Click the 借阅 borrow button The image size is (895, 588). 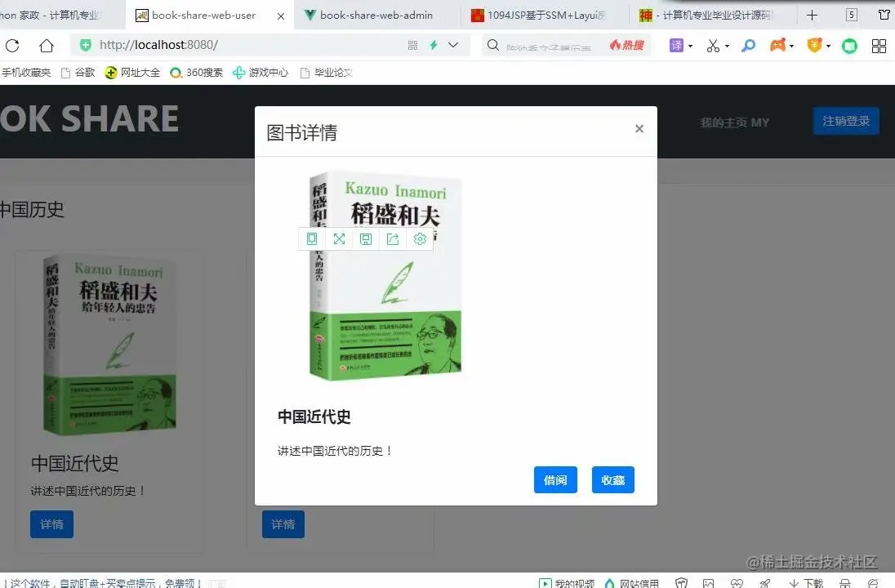[x=555, y=479]
